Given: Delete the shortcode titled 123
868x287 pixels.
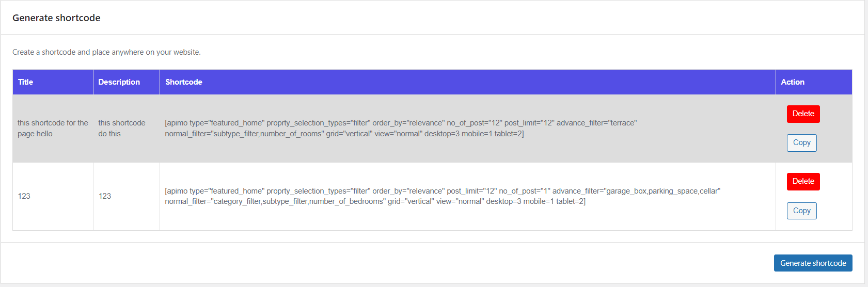Looking at the screenshot, I should pos(803,182).
